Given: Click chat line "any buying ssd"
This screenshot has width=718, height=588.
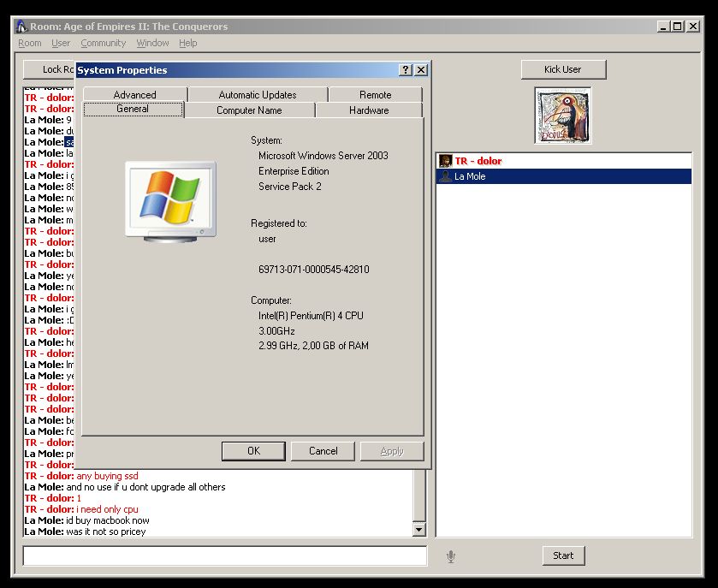Looking at the screenshot, I should pyautogui.click(x=107, y=476).
